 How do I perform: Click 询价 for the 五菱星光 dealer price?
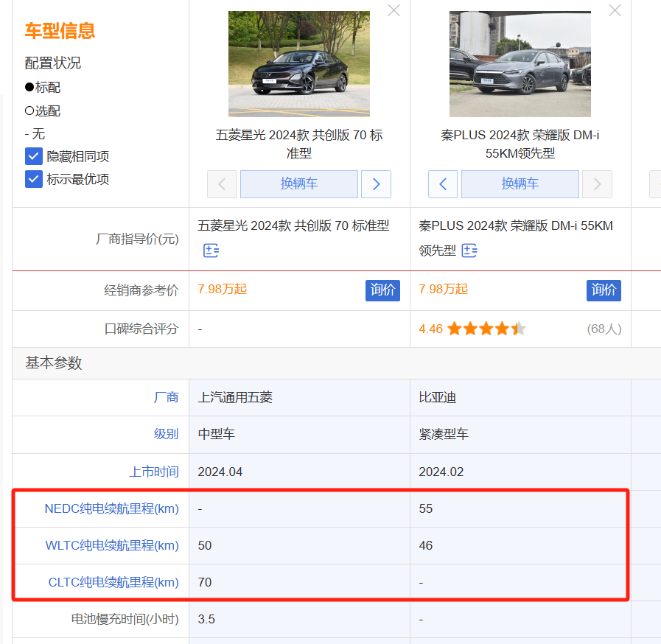click(x=382, y=290)
